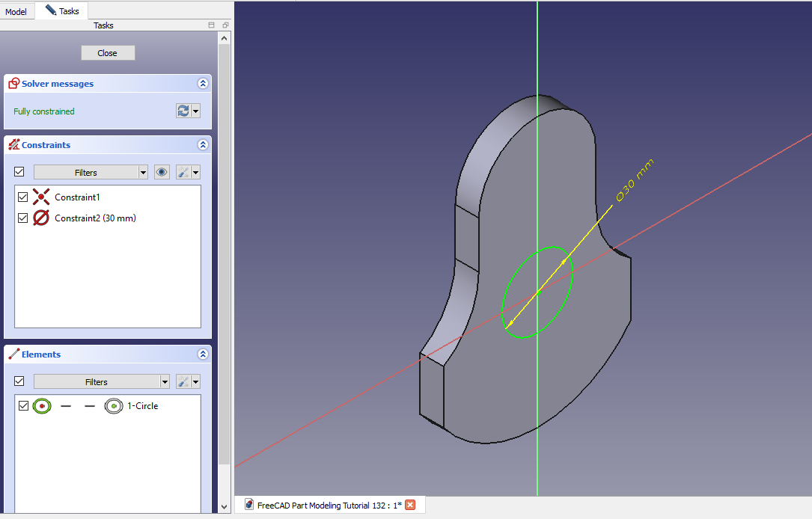
Task: Uncheck the Constraint2 (30 mm) checkbox
Action: 22,218
